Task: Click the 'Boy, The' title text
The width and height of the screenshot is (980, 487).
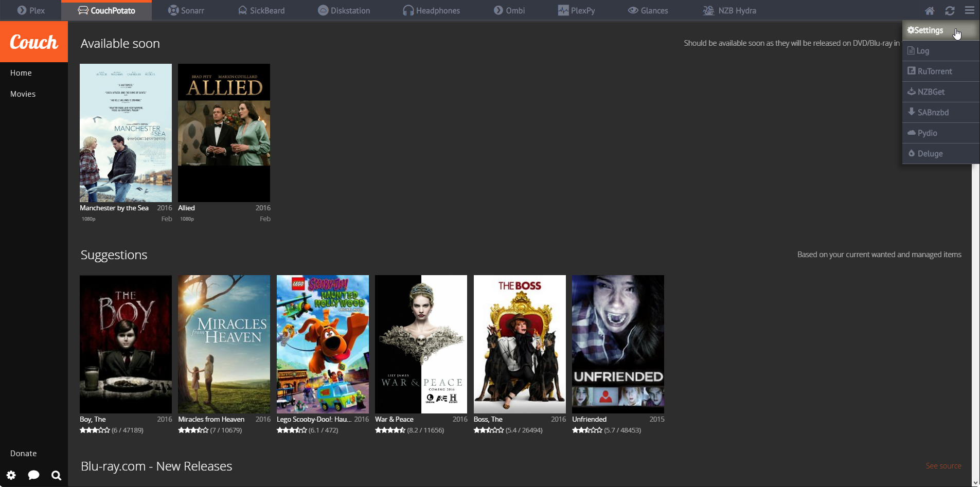Action: pyautogui.click(x=93, y=419)
